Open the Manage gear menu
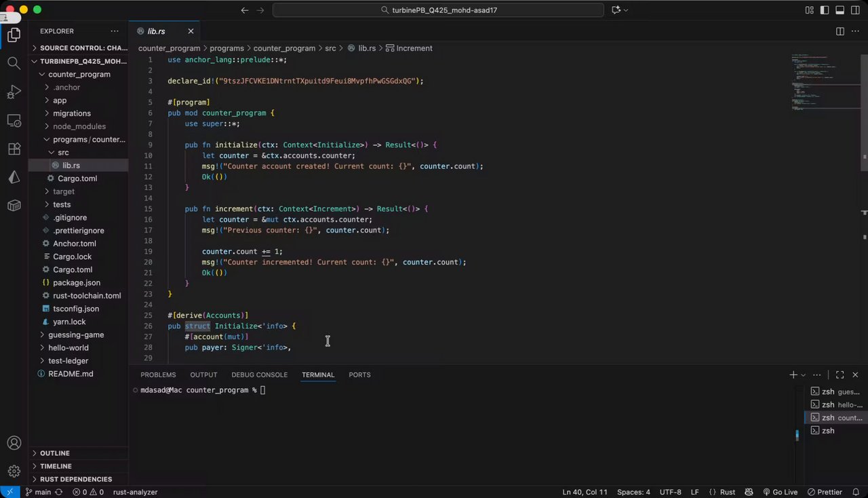Screen dimensions: 868x498 tap(14, 471)
